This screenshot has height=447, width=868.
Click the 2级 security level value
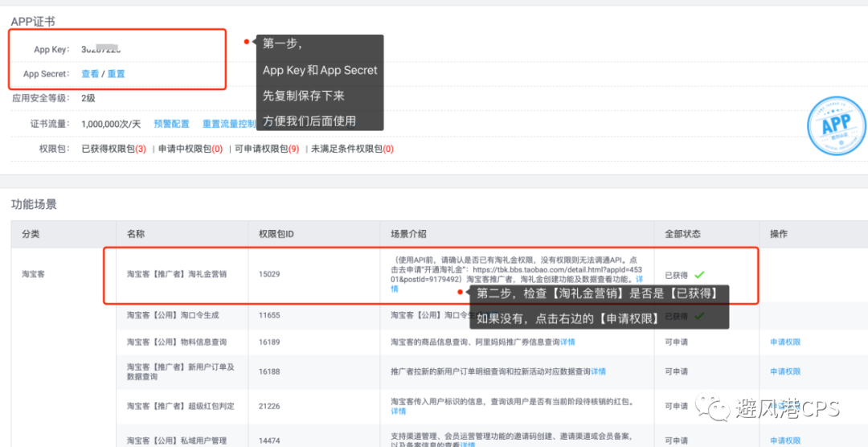(x=88, y=98)
